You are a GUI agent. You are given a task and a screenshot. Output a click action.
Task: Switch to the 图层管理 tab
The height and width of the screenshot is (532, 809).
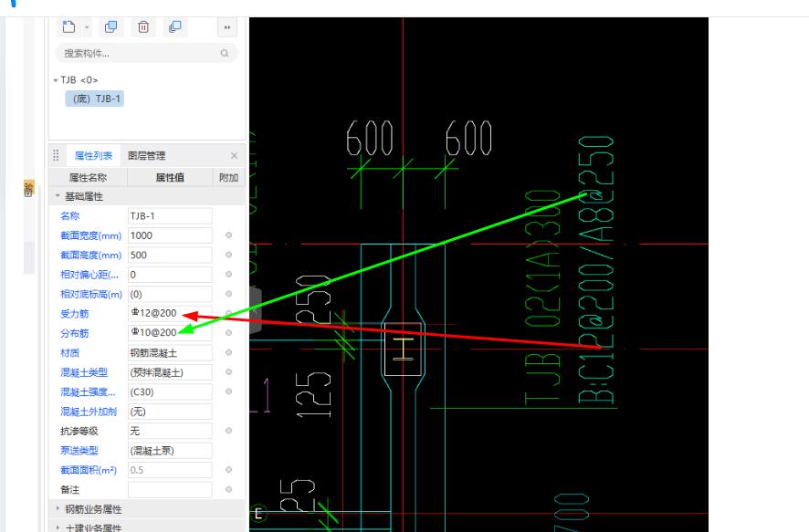click(146, 156)
